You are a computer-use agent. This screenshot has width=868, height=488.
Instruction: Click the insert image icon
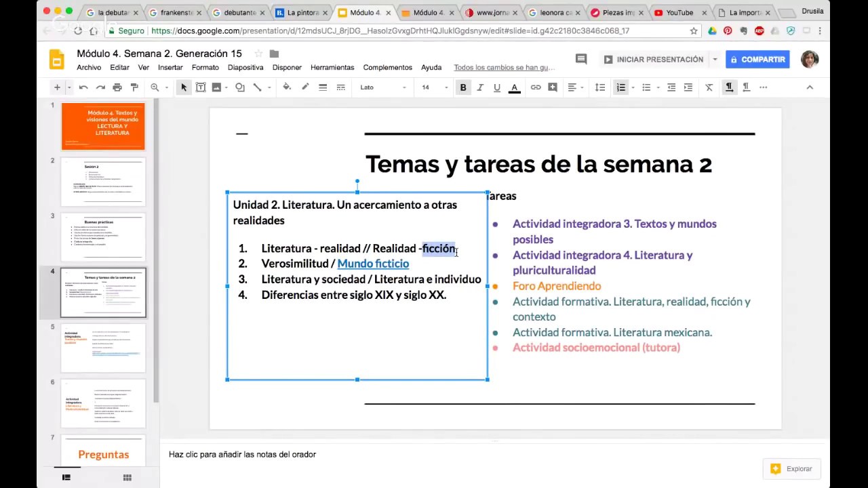point(216,87)
